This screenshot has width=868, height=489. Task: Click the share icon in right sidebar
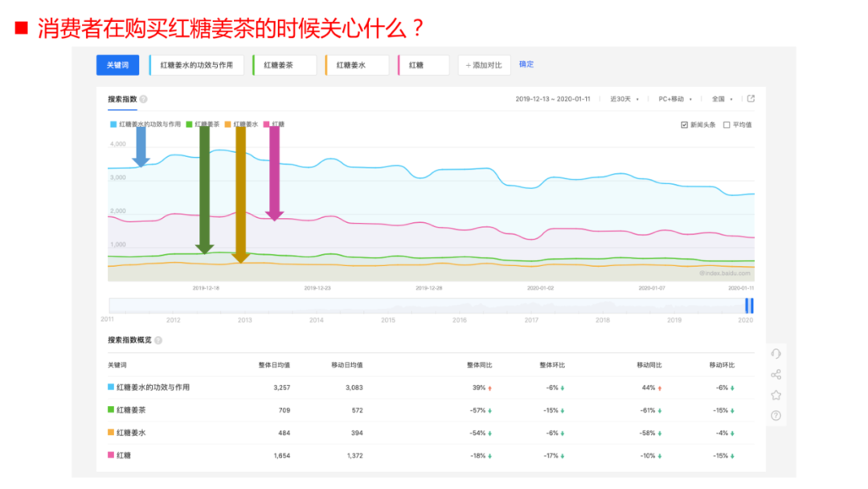pos(776,375)
